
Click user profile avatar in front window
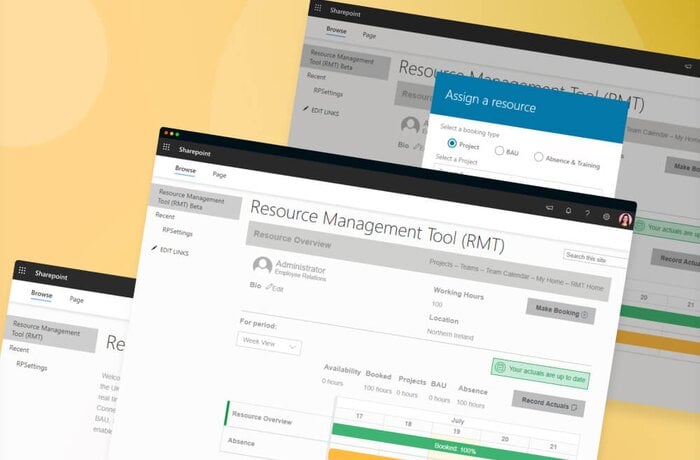pos(625,219)
